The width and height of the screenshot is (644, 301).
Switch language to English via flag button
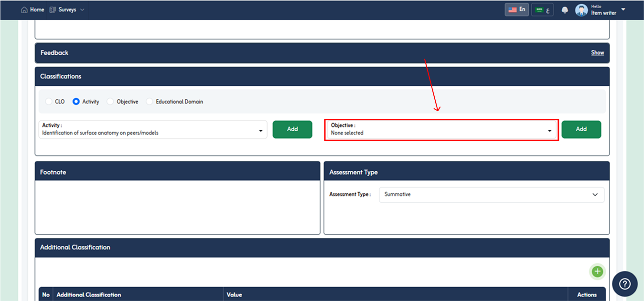click(x=517, y=10)
